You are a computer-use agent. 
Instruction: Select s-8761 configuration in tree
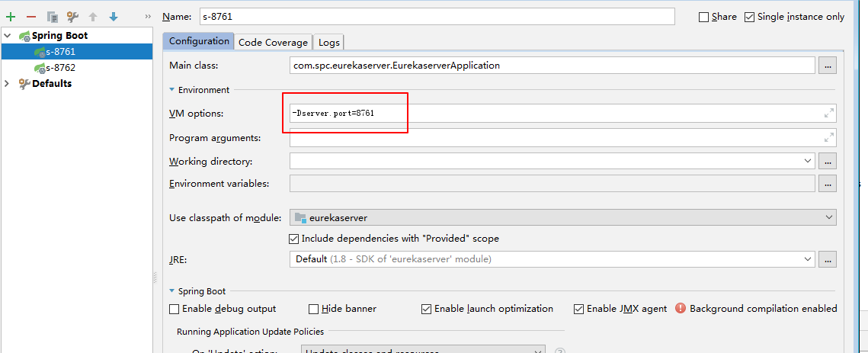[x=76, y=52]
